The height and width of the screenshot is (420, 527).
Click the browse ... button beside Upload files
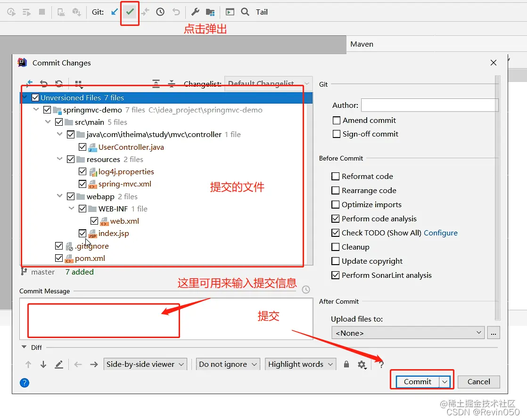[x=494, y=333]
